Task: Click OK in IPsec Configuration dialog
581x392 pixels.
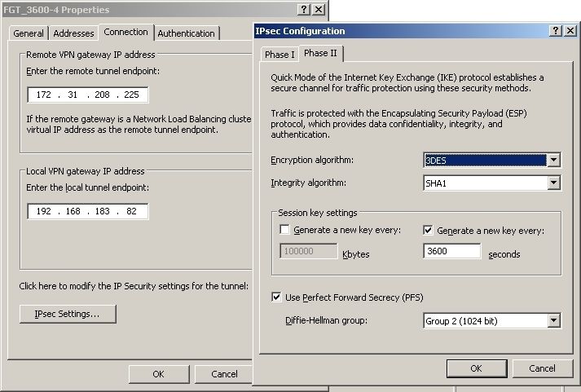Action: coord(477,368)
